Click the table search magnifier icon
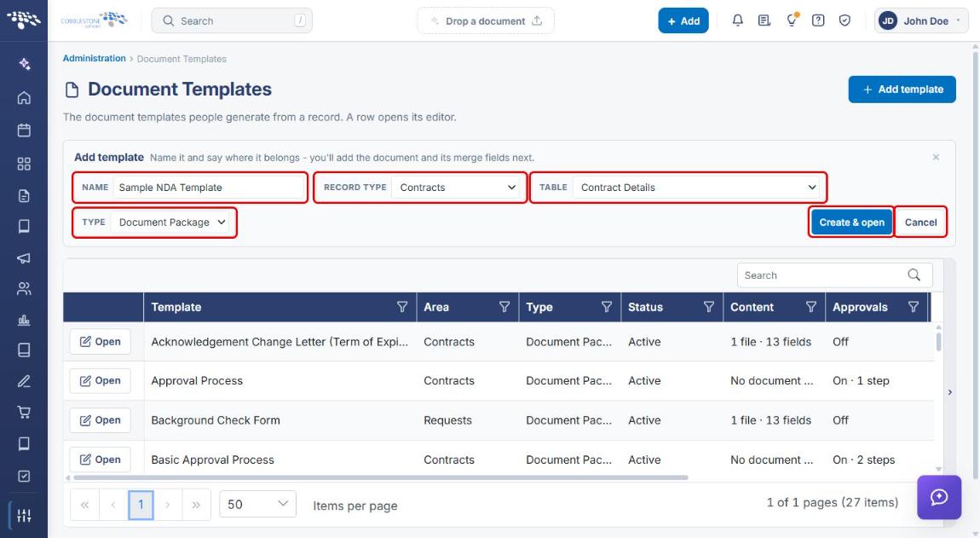This screenshot has height=538, width=980. pos(914,275)
